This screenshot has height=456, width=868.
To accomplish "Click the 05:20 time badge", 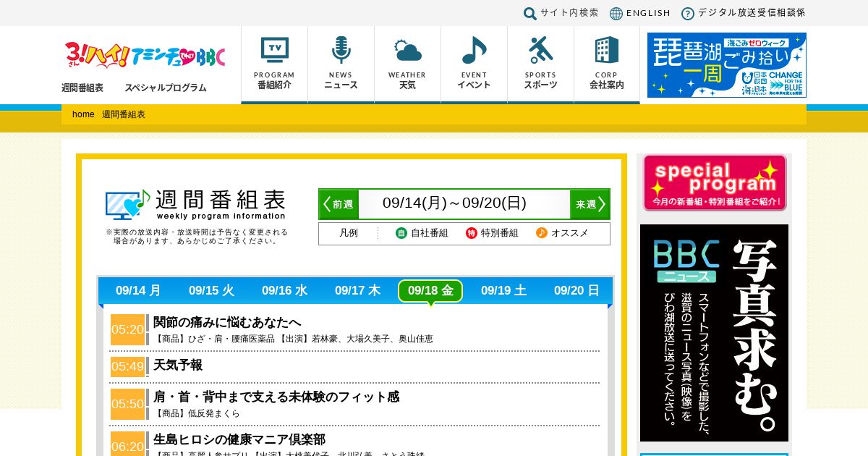I will click(128, 329).
